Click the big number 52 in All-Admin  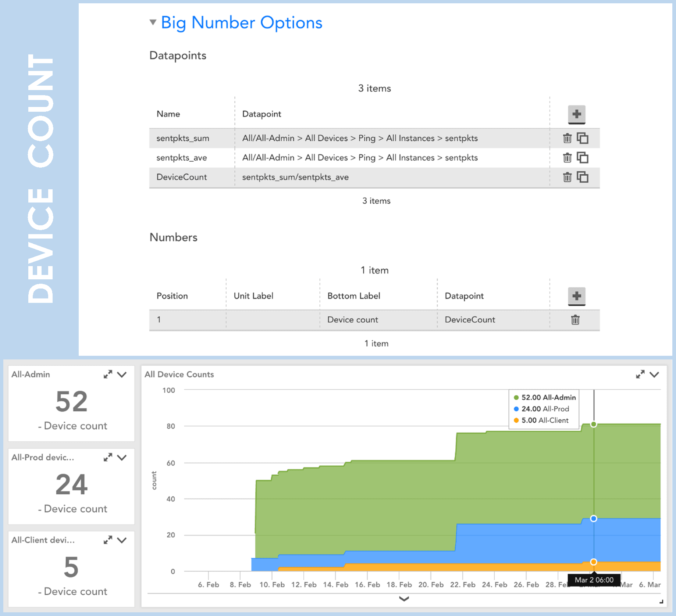click(71, 402)
